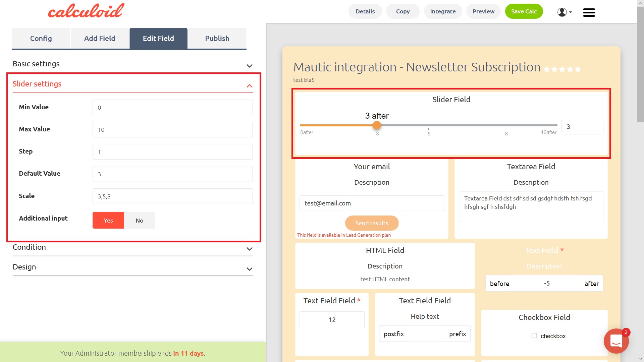644x362 pixels.
Task: Set Additional input to No
Action: pyautogui.click(x=139, y=220)
